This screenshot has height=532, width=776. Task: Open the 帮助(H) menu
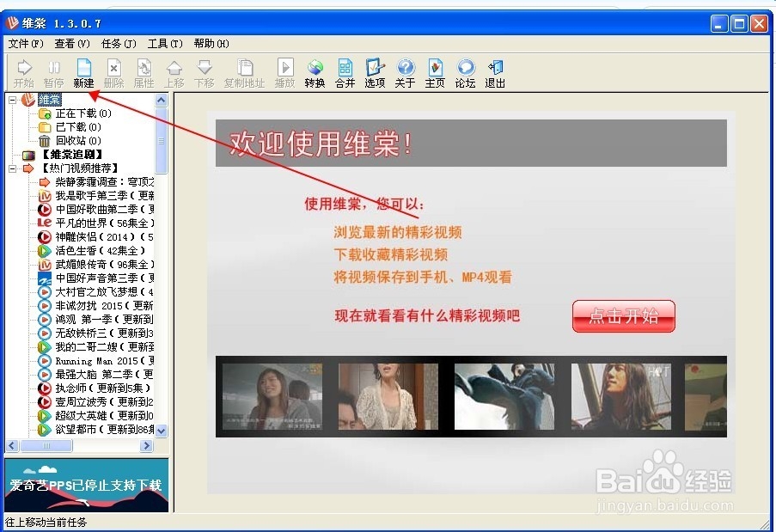tap(211, 44)
